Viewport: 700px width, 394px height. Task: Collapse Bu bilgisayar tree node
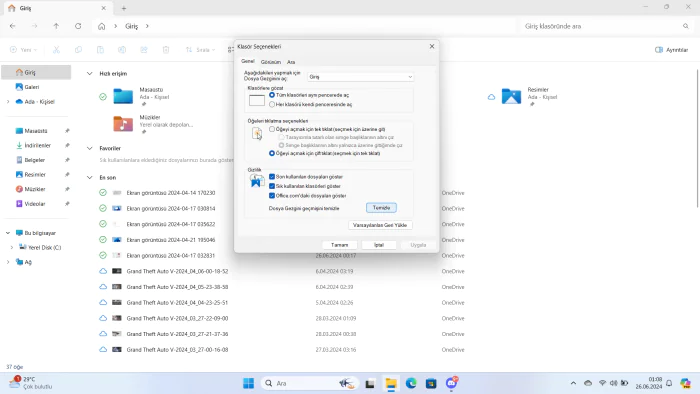[8, 233]
